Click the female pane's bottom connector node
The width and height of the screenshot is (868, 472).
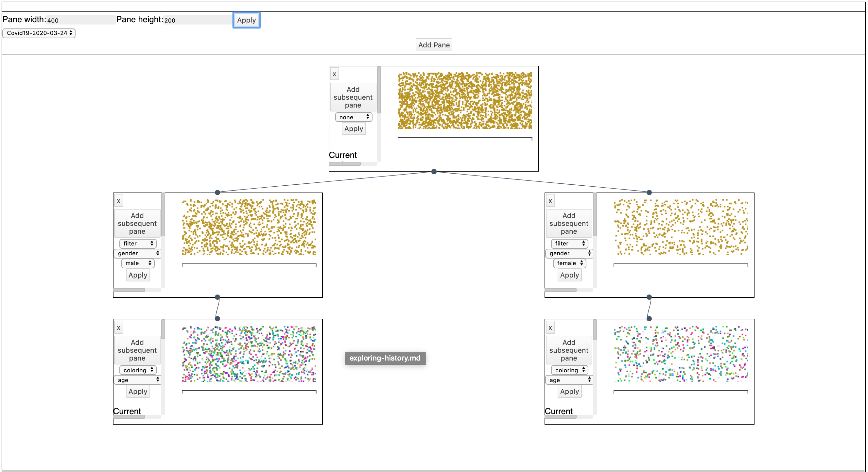(x=649, y=297)
